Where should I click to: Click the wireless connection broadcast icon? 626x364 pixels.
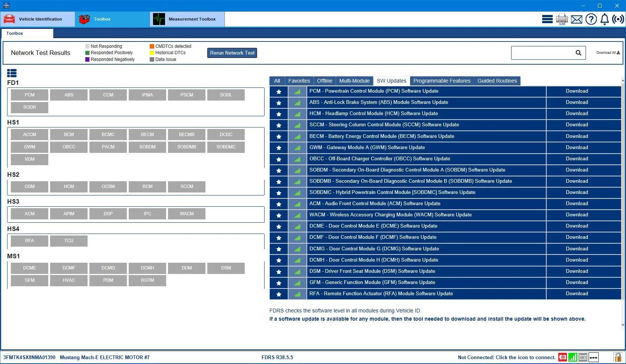[618, 19]
